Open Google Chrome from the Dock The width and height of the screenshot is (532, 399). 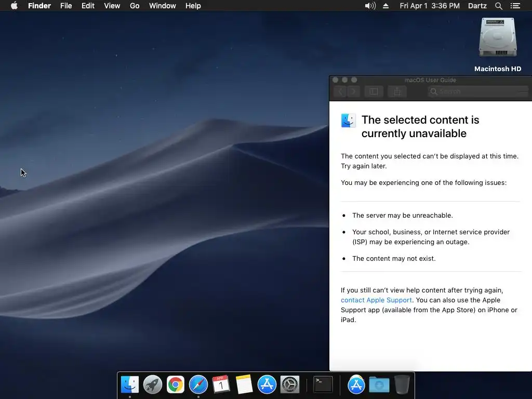click(176, 384)
